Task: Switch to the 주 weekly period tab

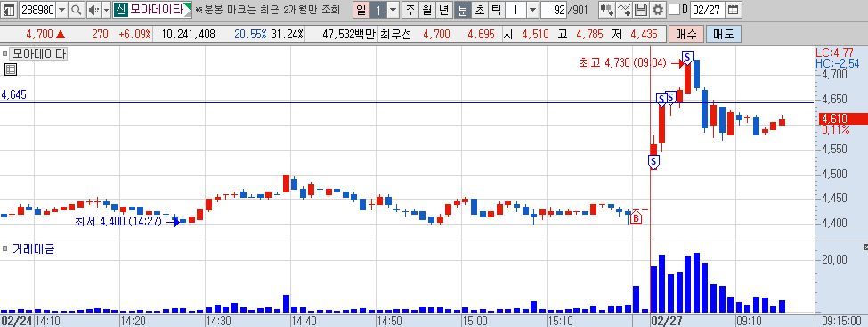Action: pyautogui.click(x=410, y=10)
